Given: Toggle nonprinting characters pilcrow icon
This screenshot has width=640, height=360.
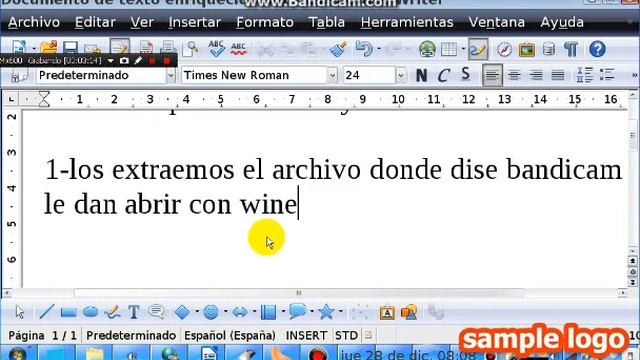Looking at the screenshot, I should click(571, 49).
